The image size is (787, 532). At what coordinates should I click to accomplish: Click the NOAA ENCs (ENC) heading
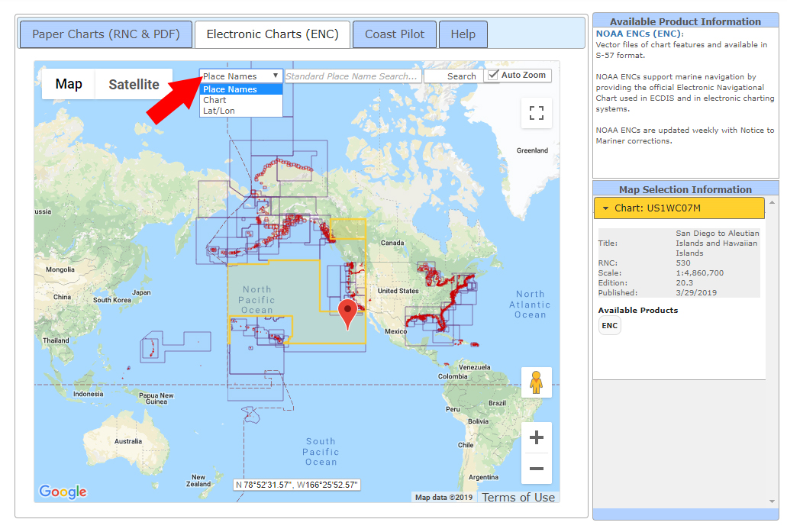(x=640, y=34)
